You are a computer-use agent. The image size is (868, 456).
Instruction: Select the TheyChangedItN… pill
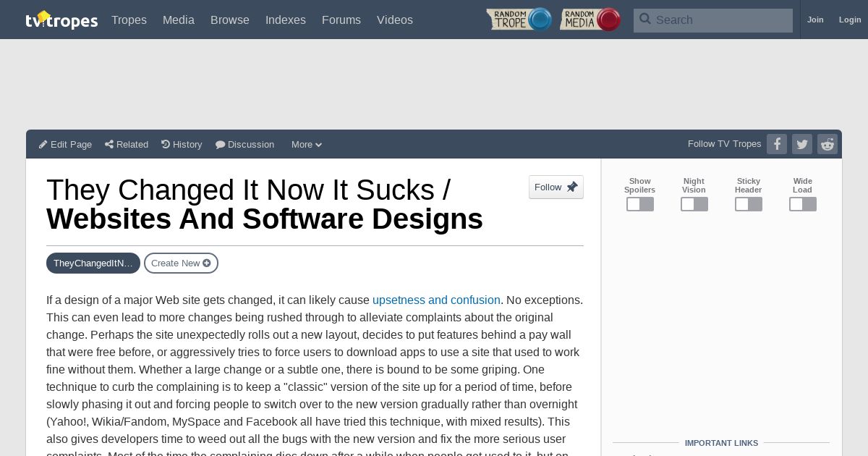[93, 263]
